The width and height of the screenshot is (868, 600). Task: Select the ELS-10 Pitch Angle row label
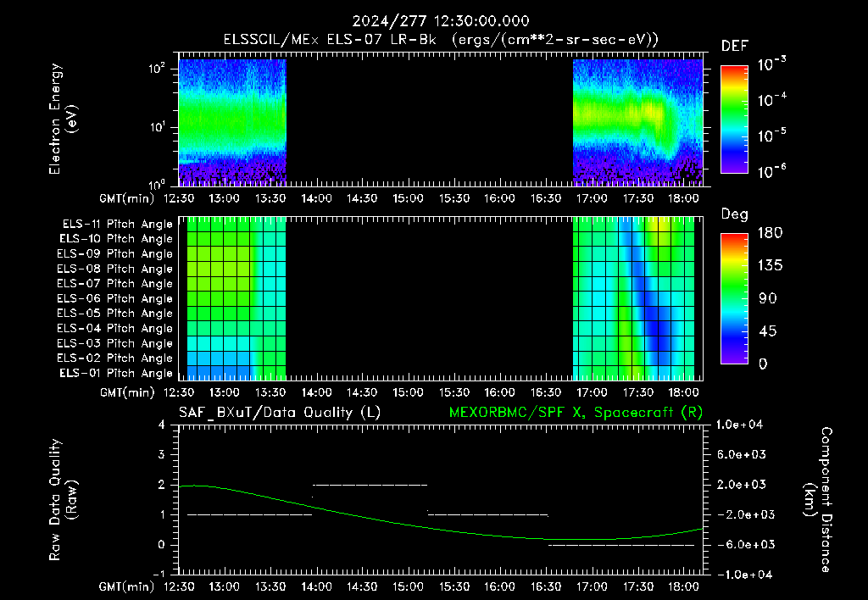tap(116, 239)
